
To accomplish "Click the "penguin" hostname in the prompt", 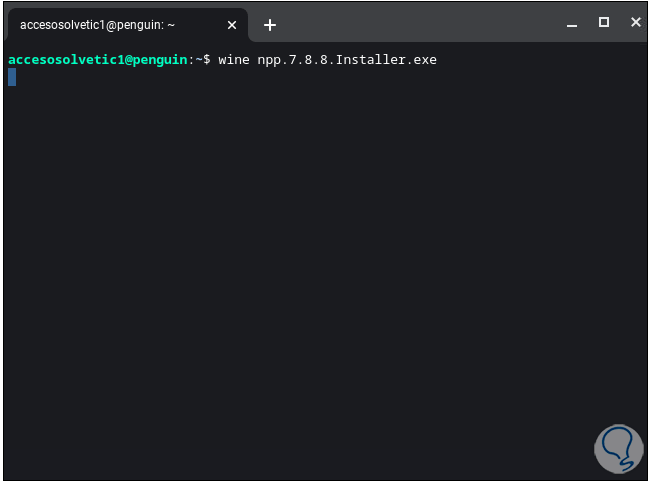I will pyautogui.click(x=159, y=60).
